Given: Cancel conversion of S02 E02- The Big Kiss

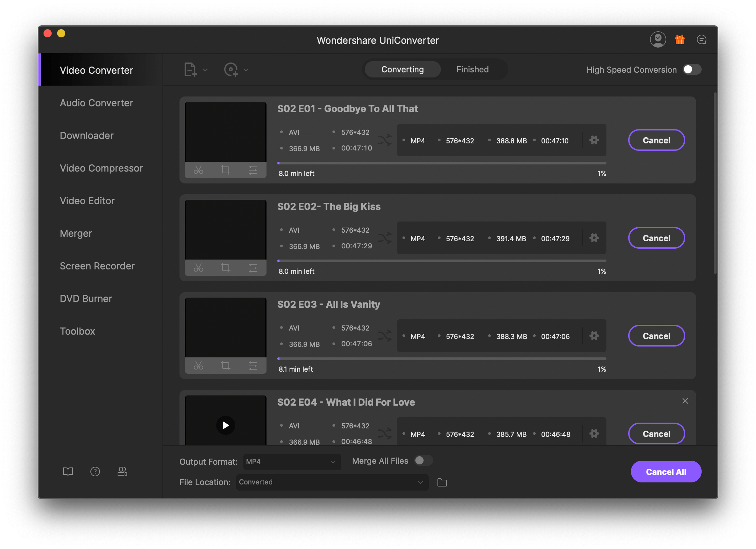Looking at the screenshot, I should click(x=656, y=238).
